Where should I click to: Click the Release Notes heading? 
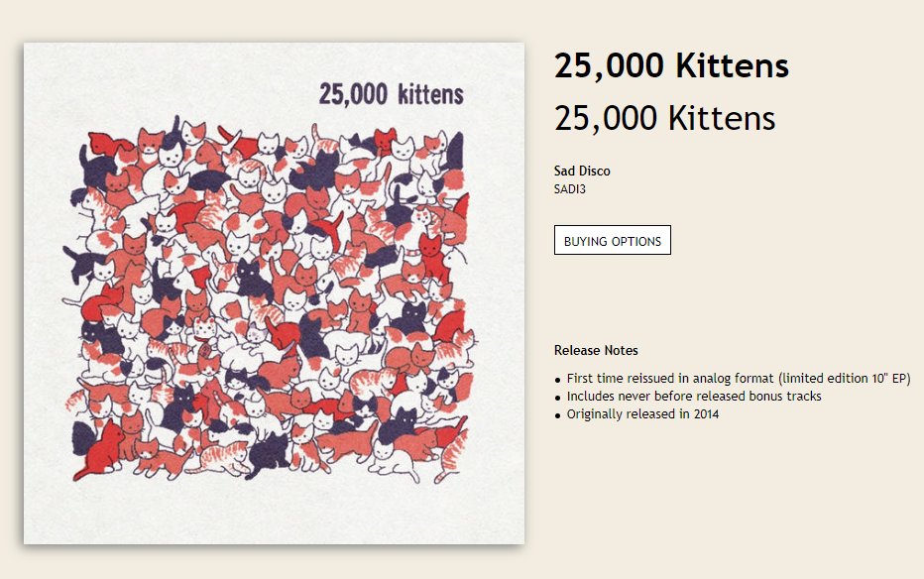pos(596,350)
